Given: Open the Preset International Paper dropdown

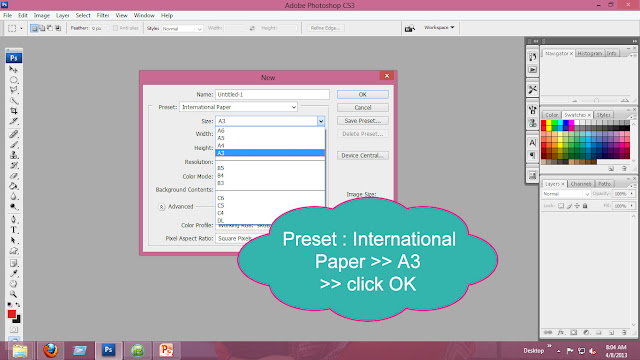Looking at the screenshot, I should point(238,107).
